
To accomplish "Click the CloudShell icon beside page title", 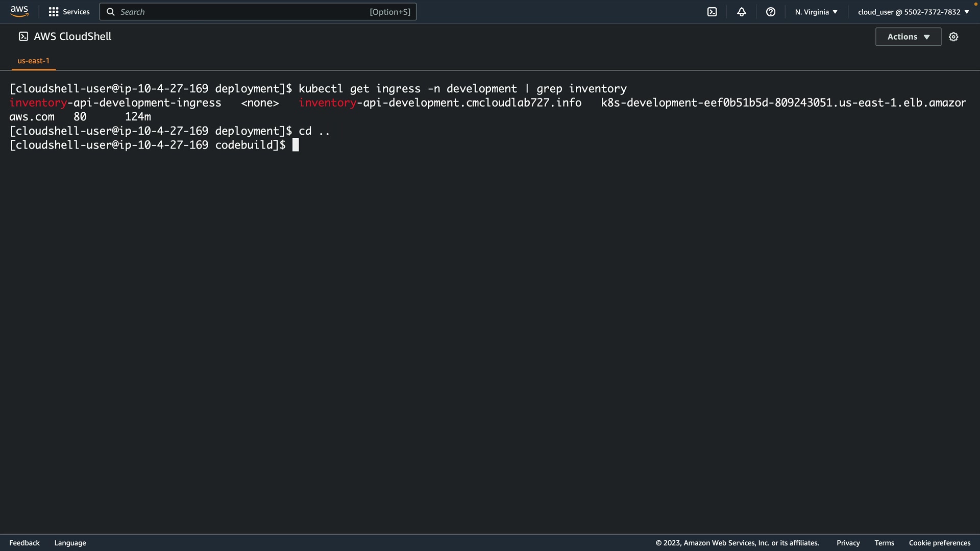I will (x=23, y=36).
